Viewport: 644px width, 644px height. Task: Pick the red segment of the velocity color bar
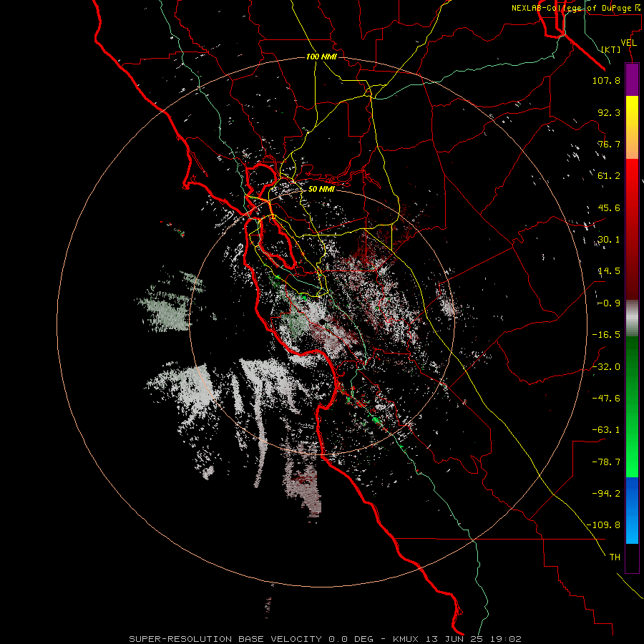pos(632,229)
